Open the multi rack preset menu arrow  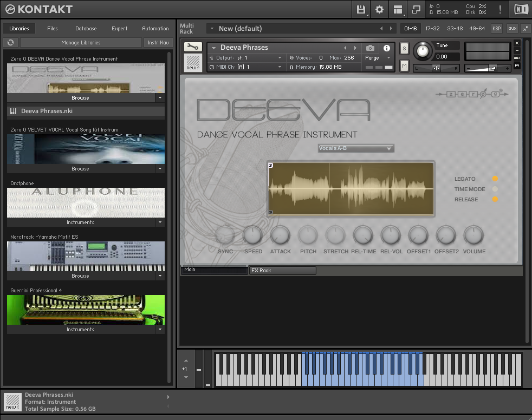pyautogui.click(x=212, y=29)
